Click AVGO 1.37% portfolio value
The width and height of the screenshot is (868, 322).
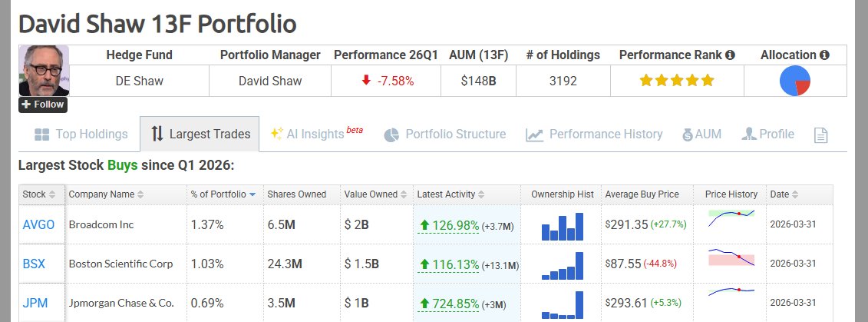point(207,225)
